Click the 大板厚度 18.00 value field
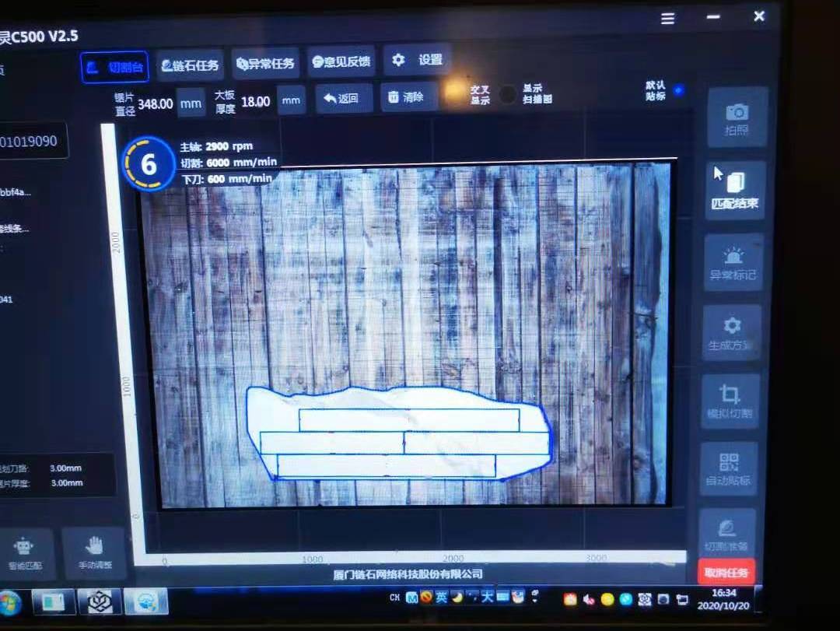The height and width of the screenshot is (631, 840). coord(255,102)
